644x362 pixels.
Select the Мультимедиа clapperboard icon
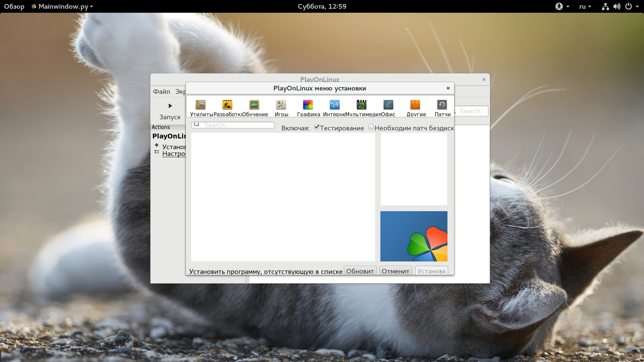pyautogui.click(x=362, y=105)
